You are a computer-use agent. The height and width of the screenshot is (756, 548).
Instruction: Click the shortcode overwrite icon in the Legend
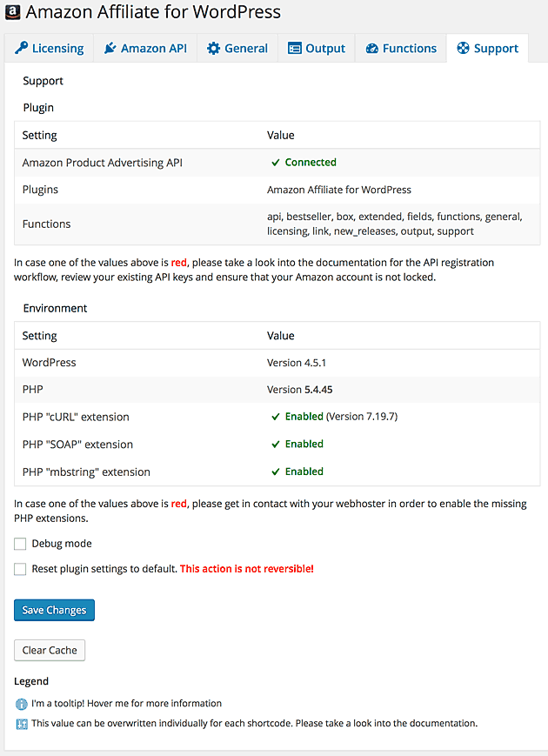coord(22,724)
